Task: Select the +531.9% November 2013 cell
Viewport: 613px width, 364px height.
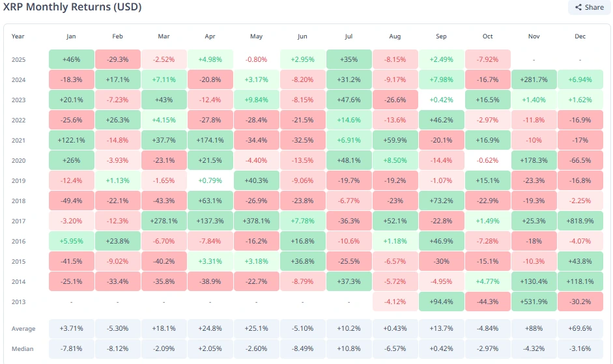Action: [x=534, y=301]
